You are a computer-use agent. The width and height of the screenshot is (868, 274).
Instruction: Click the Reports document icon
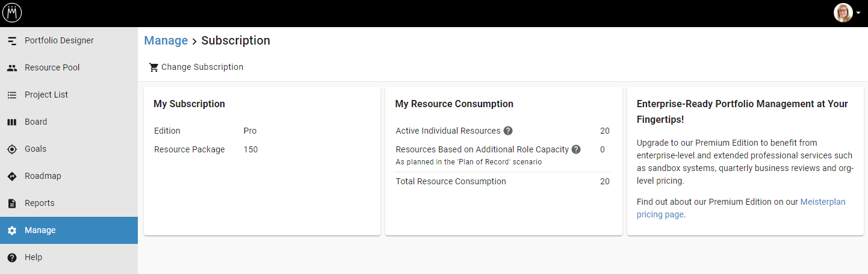[12, 204]
